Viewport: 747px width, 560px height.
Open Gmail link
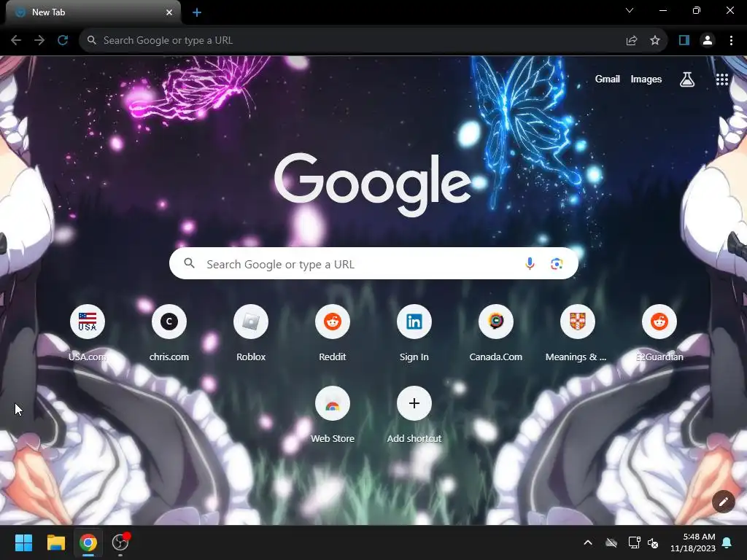(607, 79)
